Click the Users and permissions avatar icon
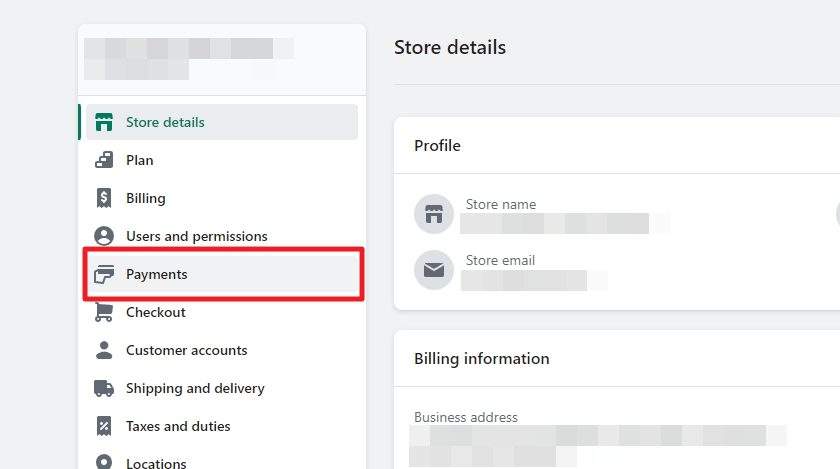This screenshot has height=469, width=840. coord(104,236)
